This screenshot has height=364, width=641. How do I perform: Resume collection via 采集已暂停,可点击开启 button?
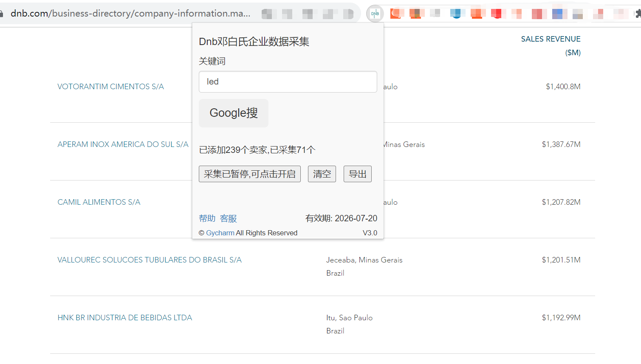pyautogui.click(x=250, y=174)
